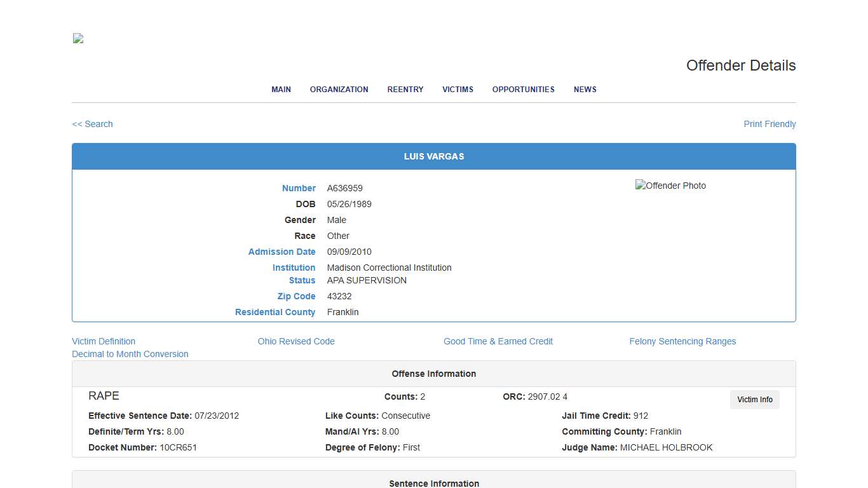Viewport: 868px width, 488px height.
Task: Open the Felony Sentencing Ranges page
Action: [x=682, y=341]
